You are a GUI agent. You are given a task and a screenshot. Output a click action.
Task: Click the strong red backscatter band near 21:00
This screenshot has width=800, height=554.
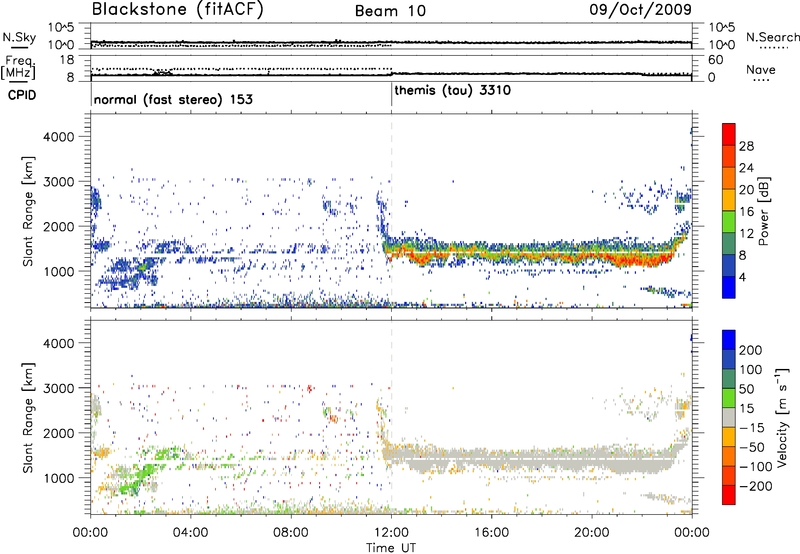[638, 260]
